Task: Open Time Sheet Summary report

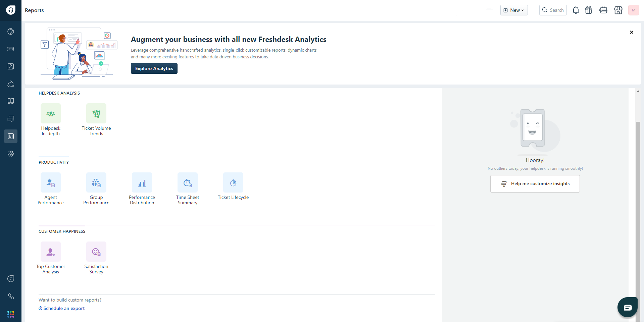Action: 188,189
